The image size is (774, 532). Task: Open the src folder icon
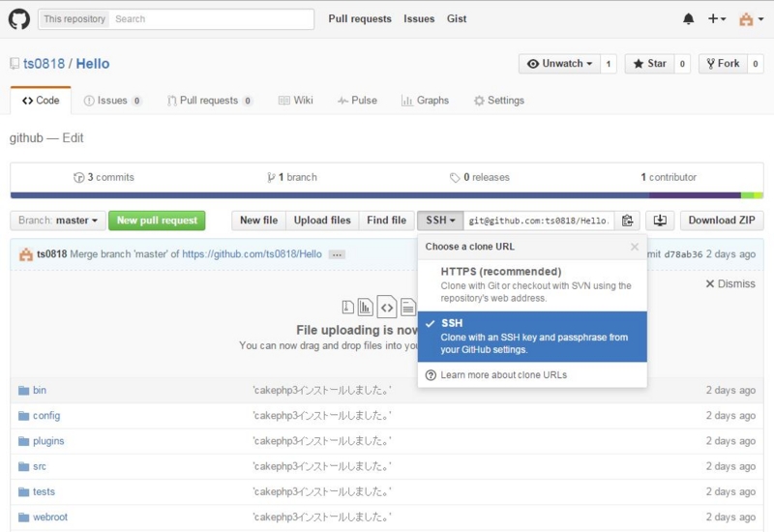click(23, 466)
